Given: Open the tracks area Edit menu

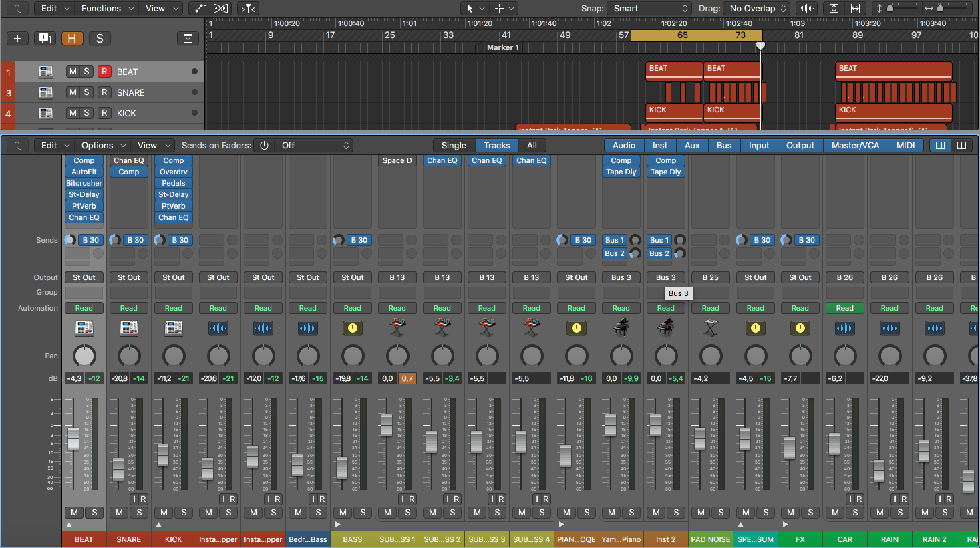Looking at the screenshot, I should [x=55, y=9].
